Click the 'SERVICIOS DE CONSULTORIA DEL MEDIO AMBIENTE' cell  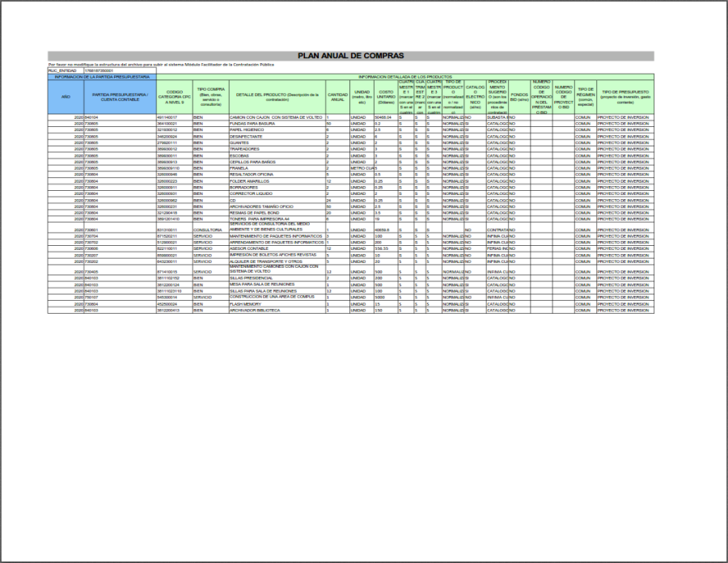(277, 227)
